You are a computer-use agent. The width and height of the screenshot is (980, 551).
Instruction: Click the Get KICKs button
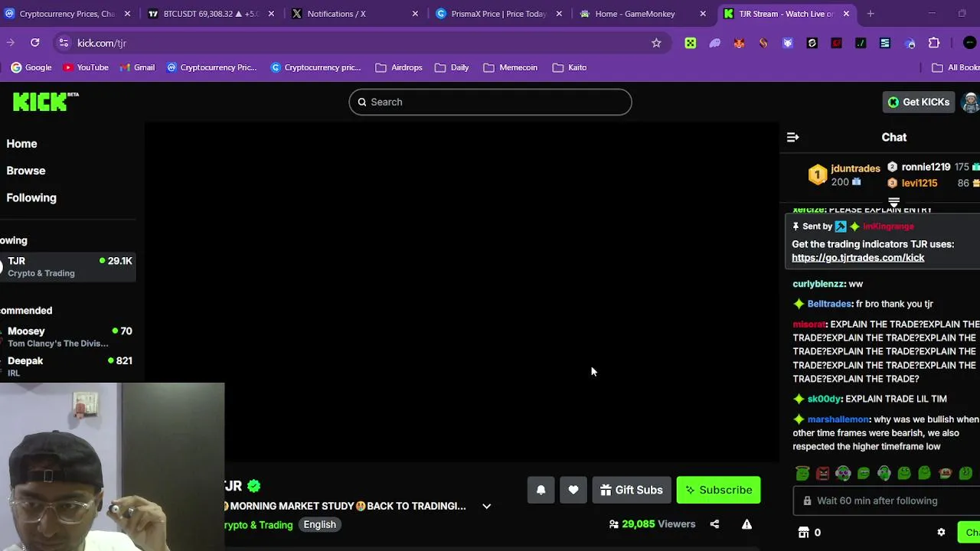point(919,102)
